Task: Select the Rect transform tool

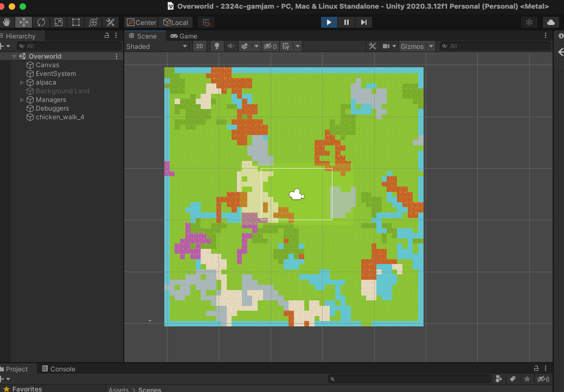Action: click(x=76, y=22)
